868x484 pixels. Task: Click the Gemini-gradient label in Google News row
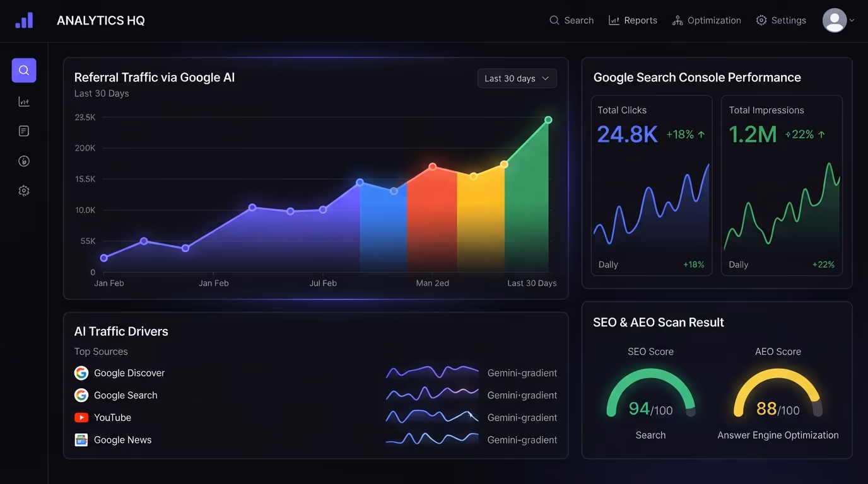click(522, 440)
